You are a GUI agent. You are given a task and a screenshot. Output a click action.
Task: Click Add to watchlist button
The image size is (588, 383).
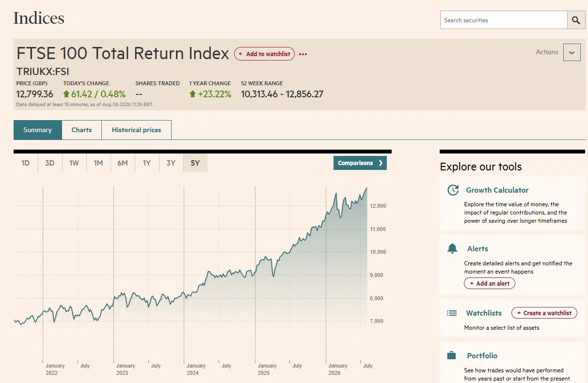tap(264, 54)
